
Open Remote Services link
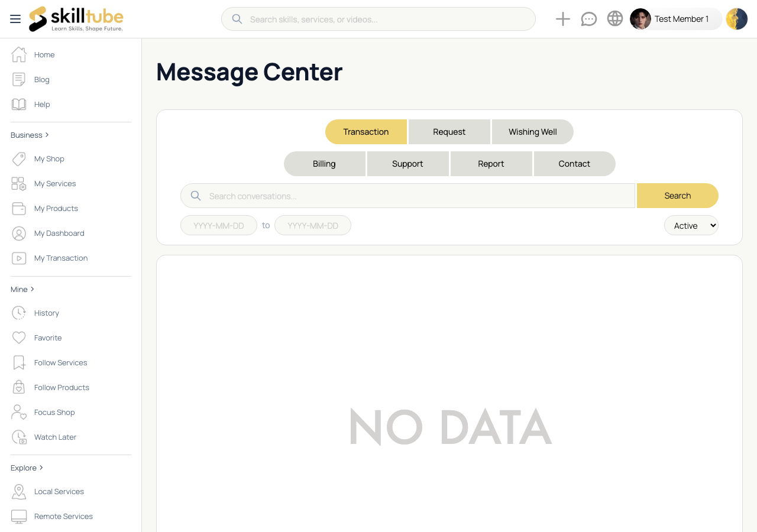tap(63, 516)
